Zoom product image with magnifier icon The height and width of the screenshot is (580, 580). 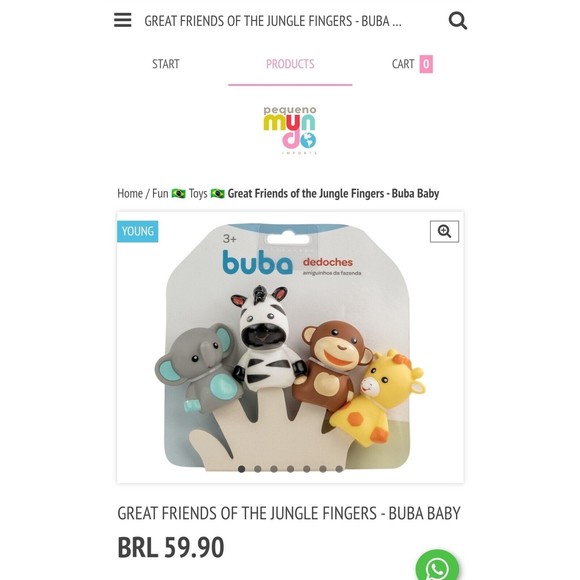pos(444,232)
